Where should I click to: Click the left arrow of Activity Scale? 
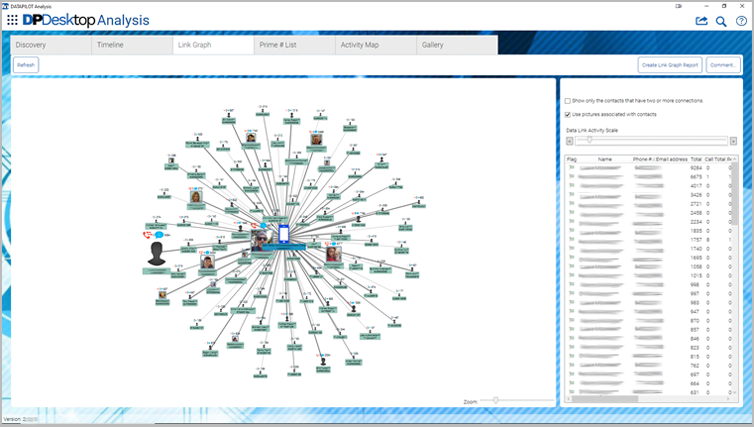[x=570, y=141]
